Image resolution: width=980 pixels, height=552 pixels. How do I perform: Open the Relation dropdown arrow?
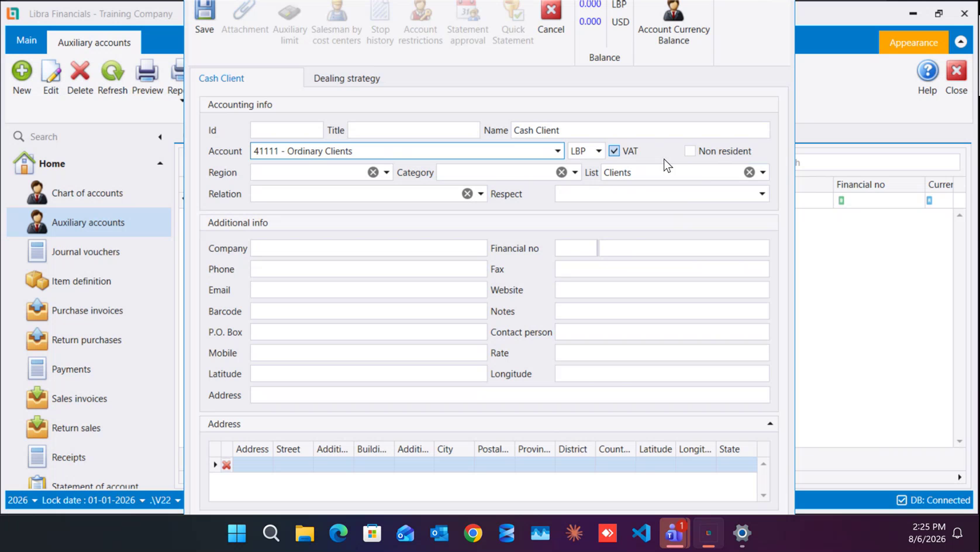[481, 194]
